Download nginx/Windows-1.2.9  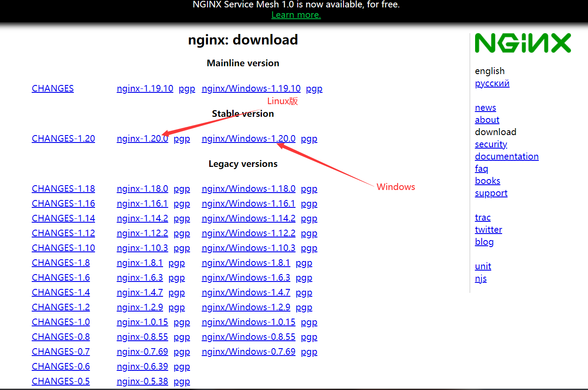click(x=246, y=307)
